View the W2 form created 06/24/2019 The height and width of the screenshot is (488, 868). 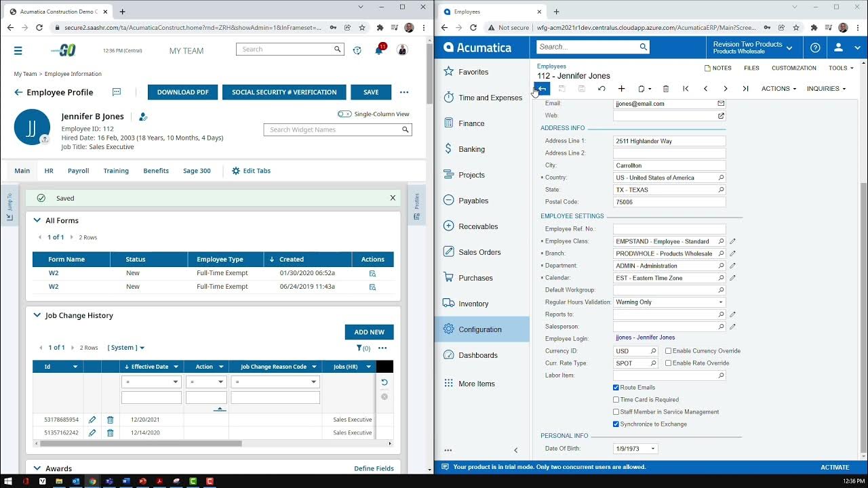point(372,287)
